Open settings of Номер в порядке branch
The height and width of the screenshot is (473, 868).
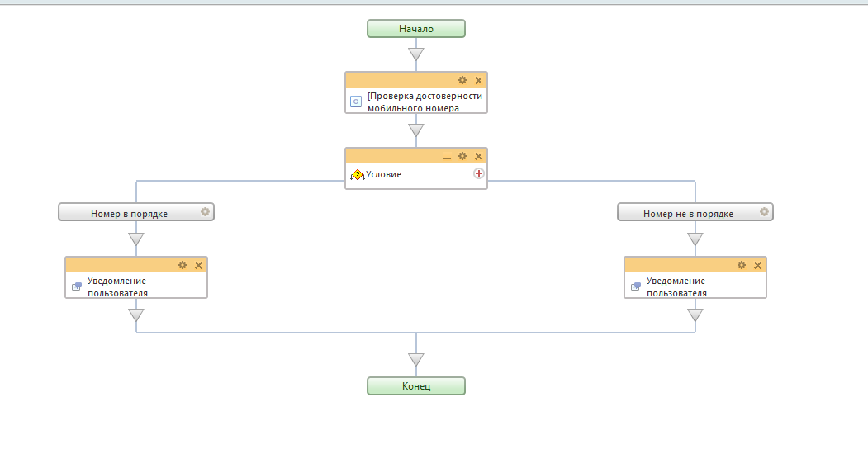click(x=205, y=212)
